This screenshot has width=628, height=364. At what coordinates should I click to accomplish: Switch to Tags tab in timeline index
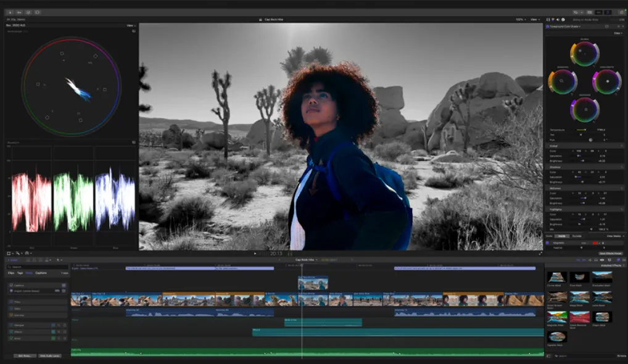click(20, 273)
